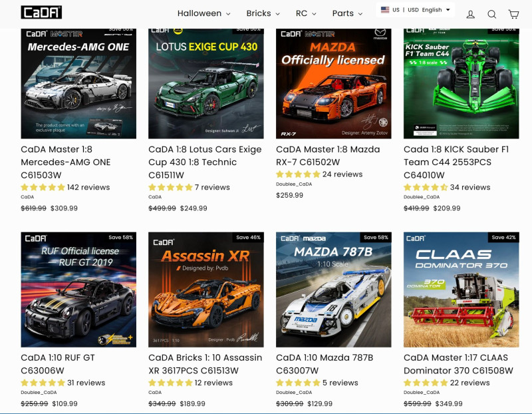This screenshot has width=532, height=414.
Task: Open the RUF GT 2019 product image
Action: pyautogui.click(x=78, y=290)
